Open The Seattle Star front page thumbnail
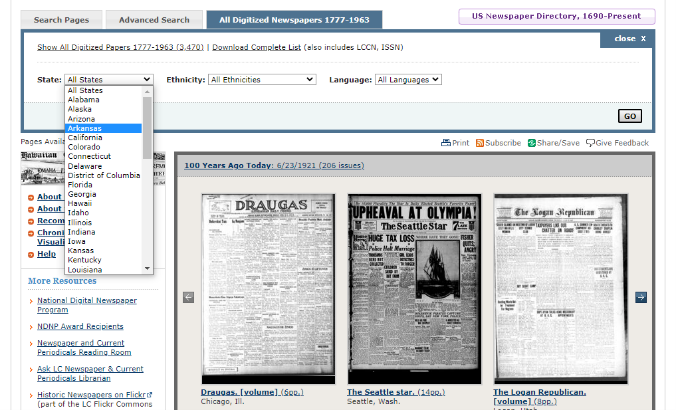This screenshot has width=676, height=410. click(x=414, y=288)
